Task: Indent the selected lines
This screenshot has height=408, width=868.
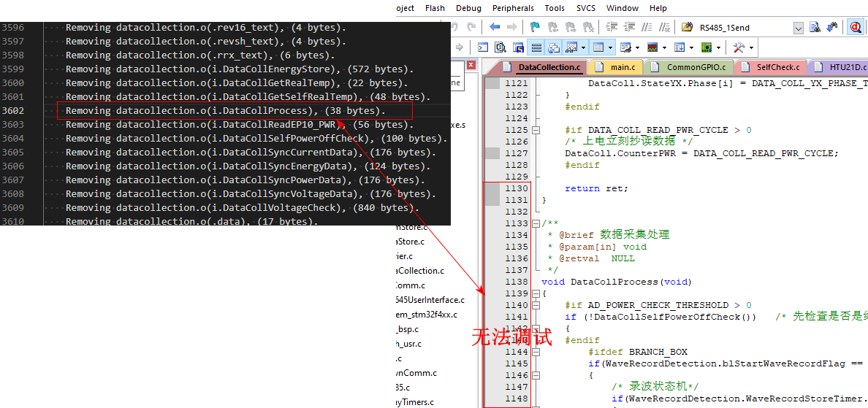Action: tap(612, 26)
